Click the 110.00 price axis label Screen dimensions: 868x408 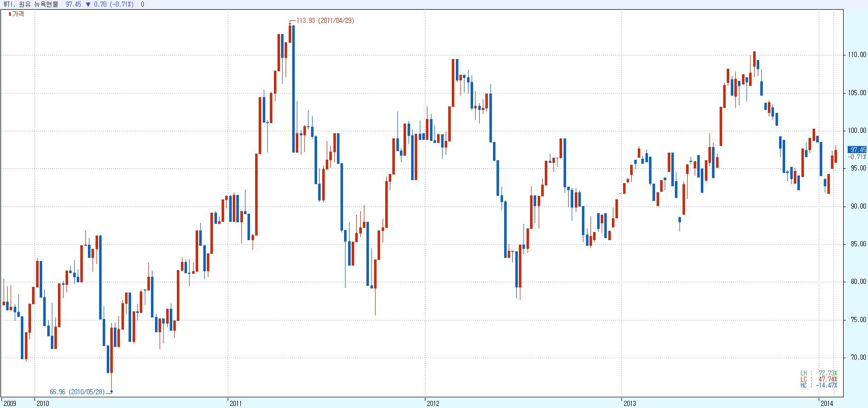point(857,54)
